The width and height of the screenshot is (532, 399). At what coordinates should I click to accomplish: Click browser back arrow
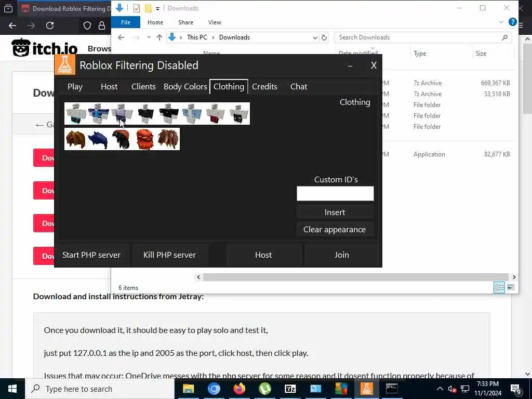pos(12,25)
